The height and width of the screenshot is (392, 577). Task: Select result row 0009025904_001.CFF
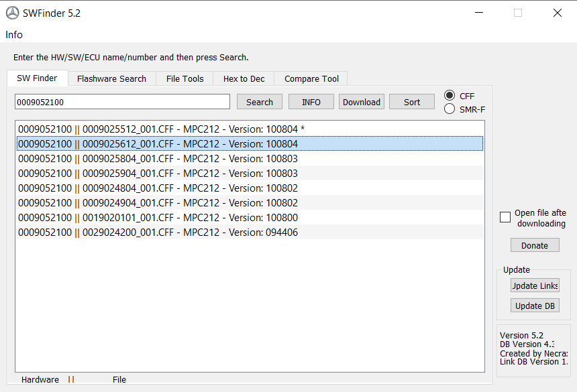pos(250,173)
